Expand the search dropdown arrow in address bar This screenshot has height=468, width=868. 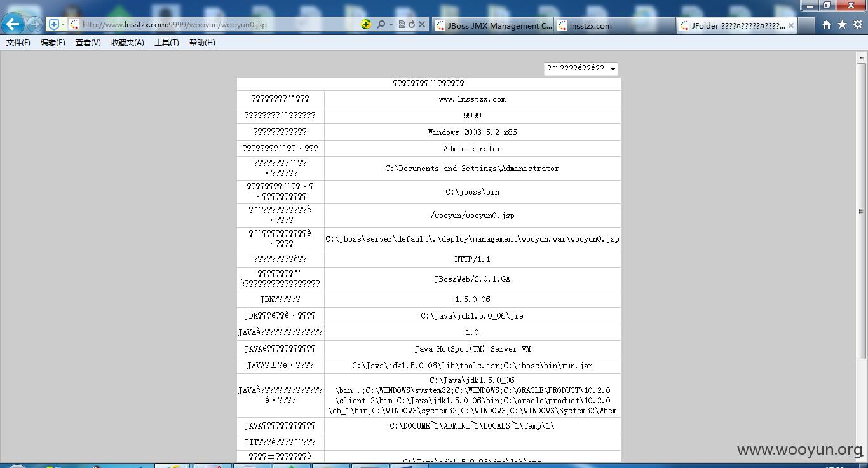click(x=390, y=24)
